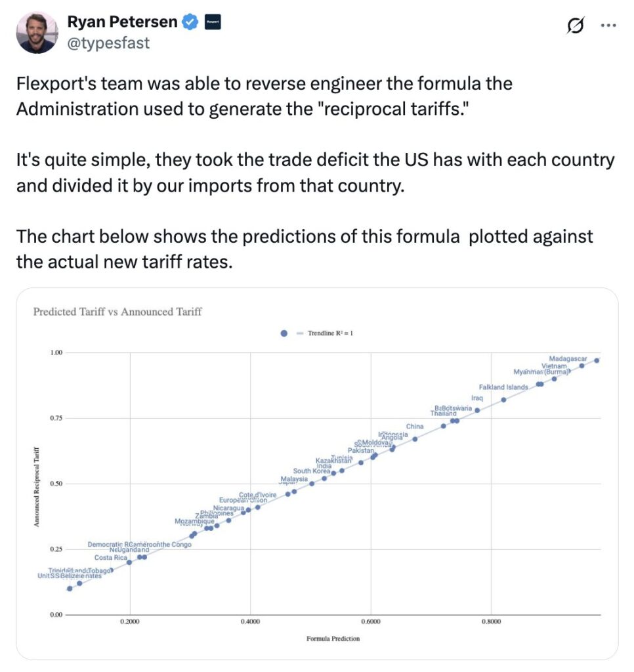Open the three-dot more options menu

pyautogui.click(x=608, y=26)
